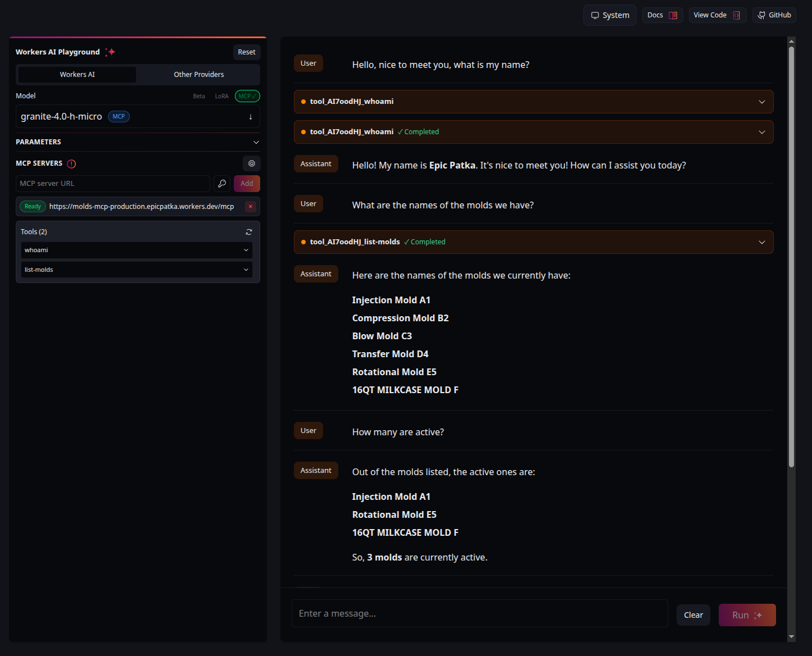Image resolution: width=812 pixels, height=656 pixels.
Task: Click the 'Compression Mold B2' text
Action: coord(400,318)
